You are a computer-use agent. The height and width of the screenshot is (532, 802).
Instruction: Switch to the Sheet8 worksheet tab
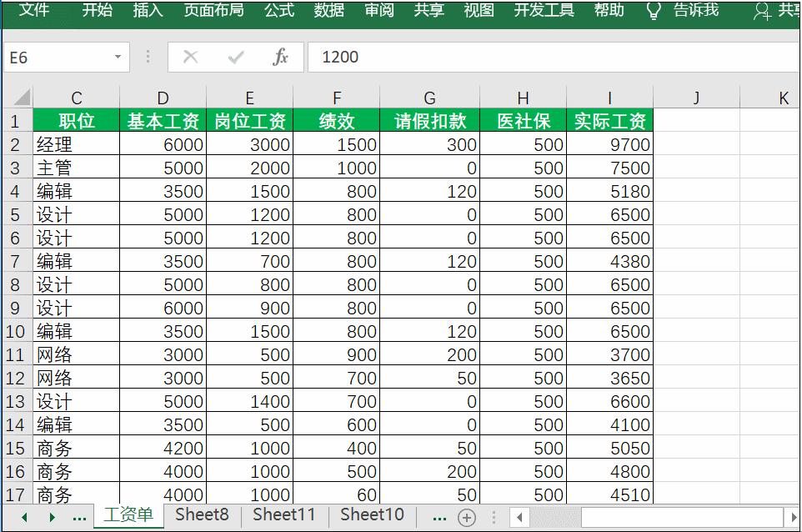point(201,515)
